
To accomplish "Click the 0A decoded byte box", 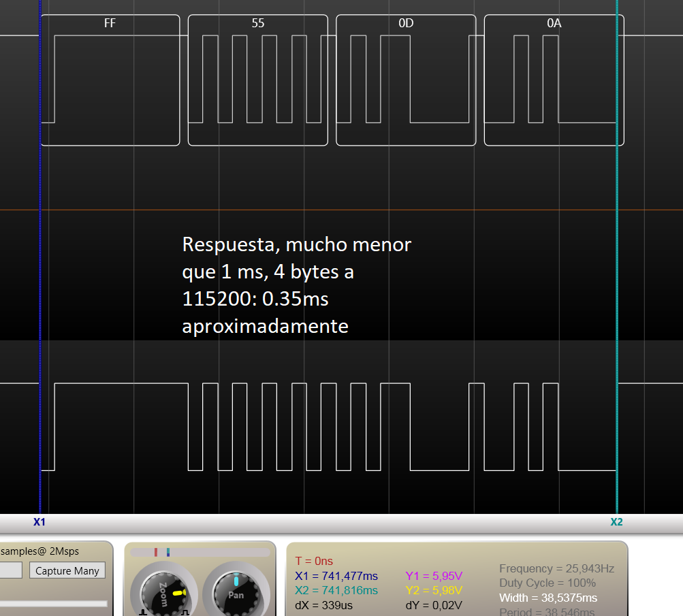I will pos(554,80).
